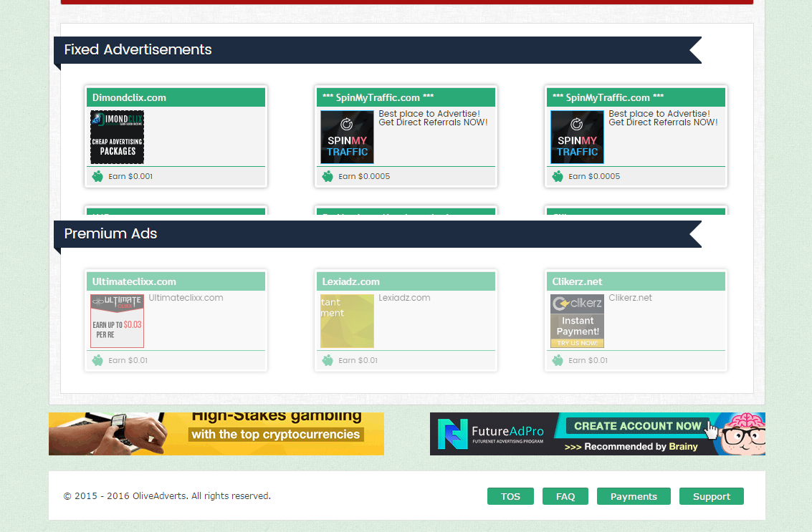Click Earn $0.01 text in Clikerz ad

click(x=588, y=361)
